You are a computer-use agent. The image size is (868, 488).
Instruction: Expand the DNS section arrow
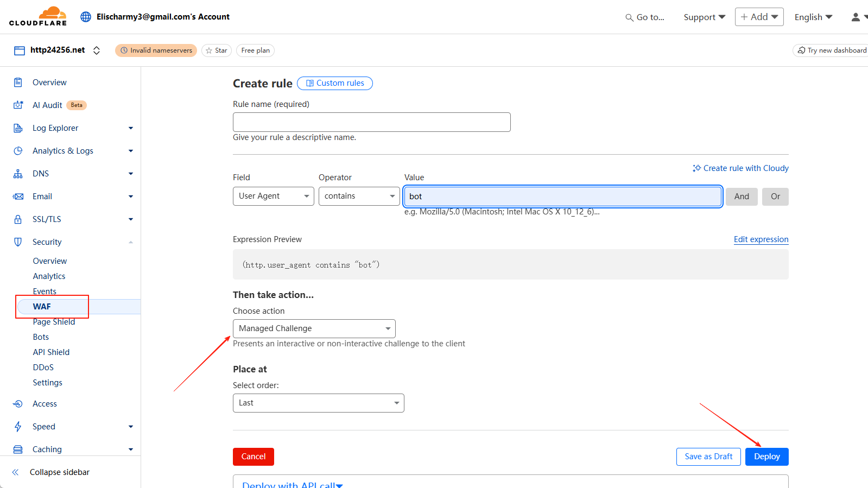[x=131, y=174]
